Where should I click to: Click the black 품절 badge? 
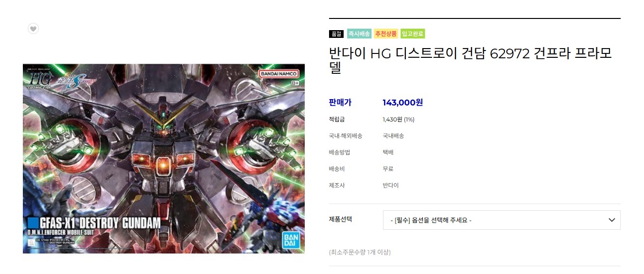pos(336,34)
